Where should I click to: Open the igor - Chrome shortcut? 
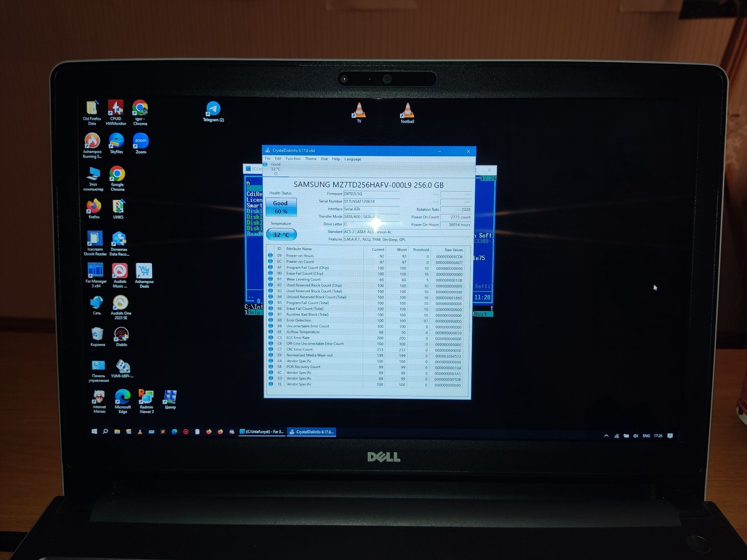[140, 113]
